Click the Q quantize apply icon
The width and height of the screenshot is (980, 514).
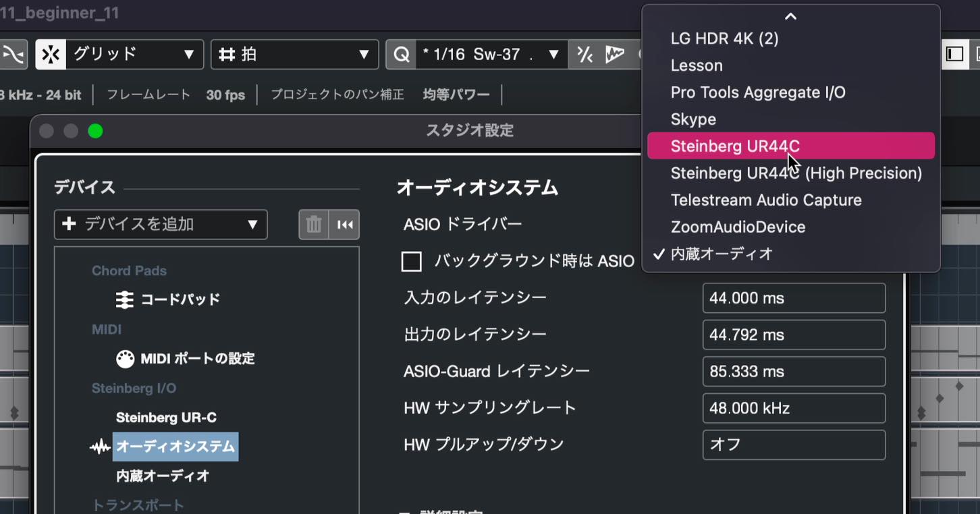402,55
